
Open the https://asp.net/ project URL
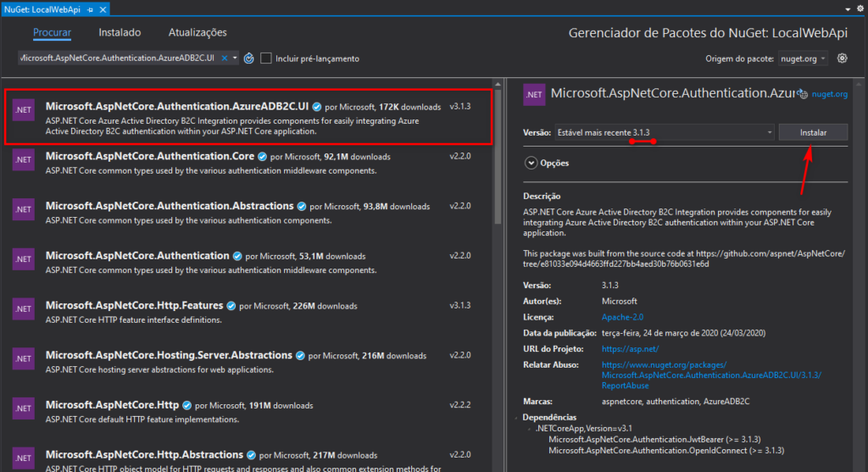(x=630, y=349)
